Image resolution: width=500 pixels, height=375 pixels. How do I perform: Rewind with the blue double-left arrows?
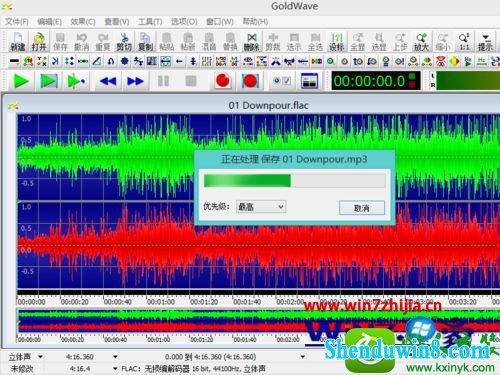(x=108, y=81)
